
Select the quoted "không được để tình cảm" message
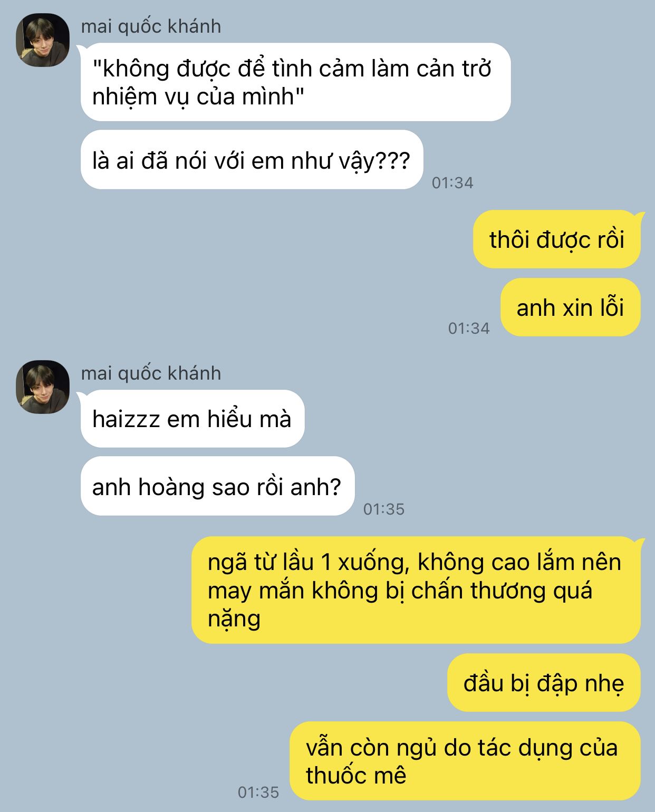295,82
